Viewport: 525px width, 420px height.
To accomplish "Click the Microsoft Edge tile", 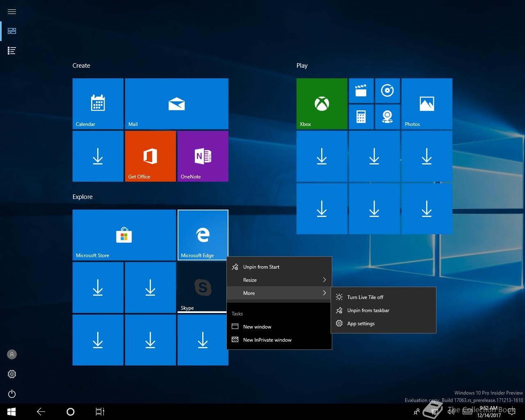I will tap(203, 235).
